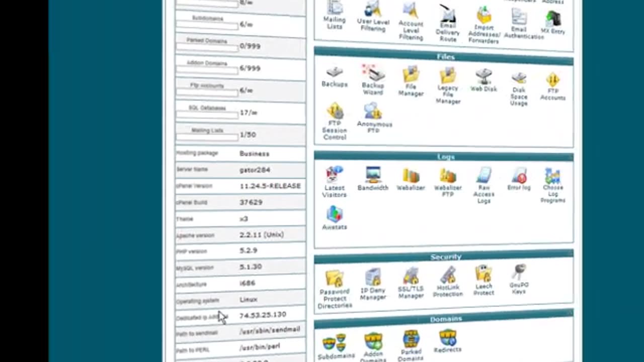Open Webalizer stats
Screen dimensions: 644x362
[x=411, y=179]
